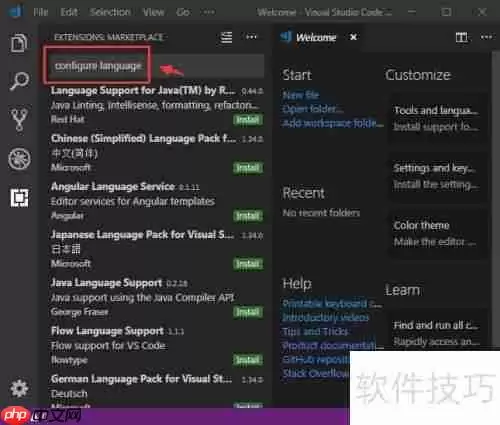This screenshot has height=425, width=500.
Task: Close the VS Code window
Action: point(482,12)
